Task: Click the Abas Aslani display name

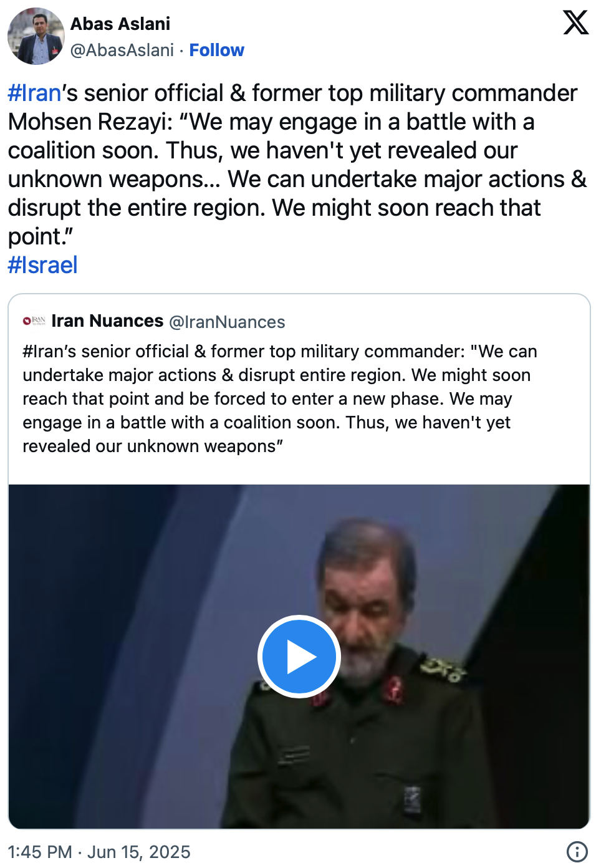Action: tap(120, 24)
